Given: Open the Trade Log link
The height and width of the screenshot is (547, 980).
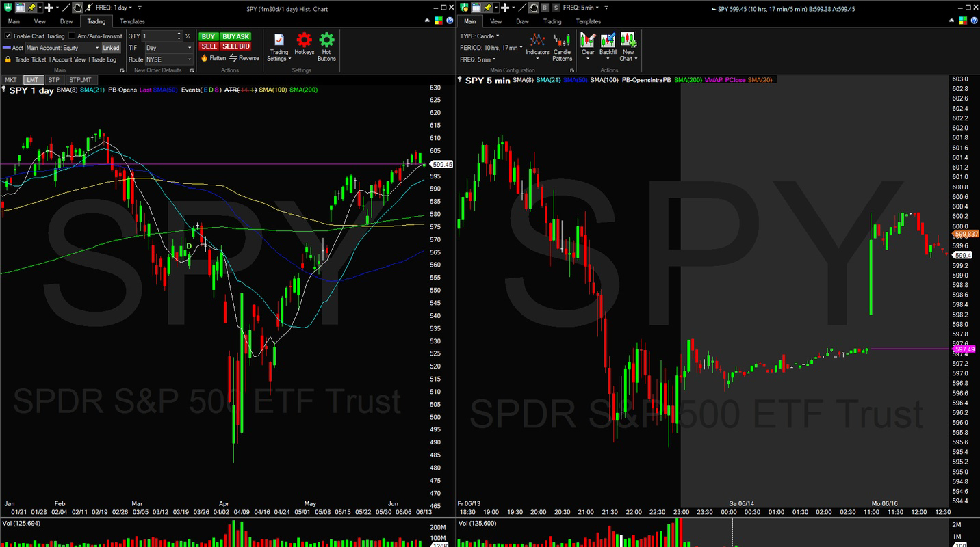Looking at the screenshot, I should [104, 59].
